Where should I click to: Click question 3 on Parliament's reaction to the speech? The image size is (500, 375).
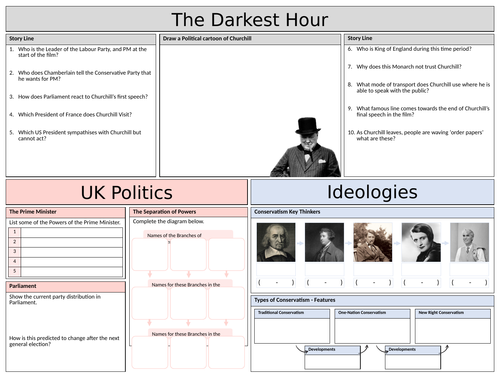79,97
